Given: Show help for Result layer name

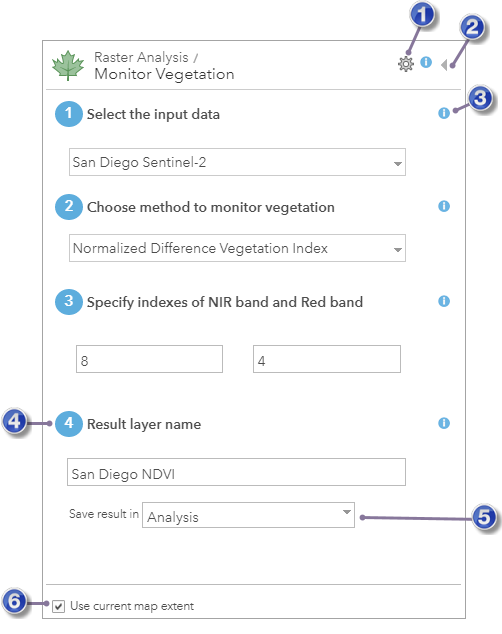Looking at the screenshot, I should click(x=444, y=423).
